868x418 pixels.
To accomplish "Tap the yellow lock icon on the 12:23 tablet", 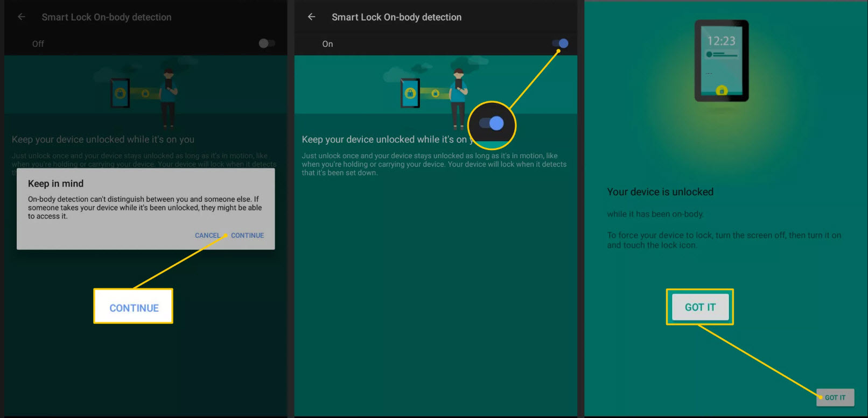I will [x=722, y=90].
